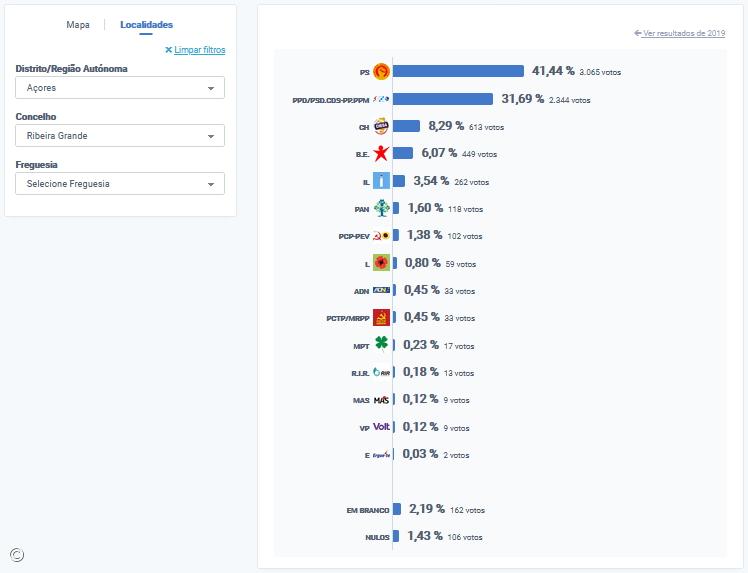
Task: Click the copyright symbol icon
Action: click(x=17, y=555)
